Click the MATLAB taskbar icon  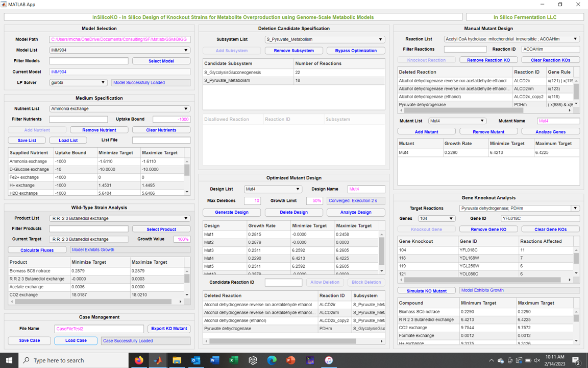[x=158, y=360]
